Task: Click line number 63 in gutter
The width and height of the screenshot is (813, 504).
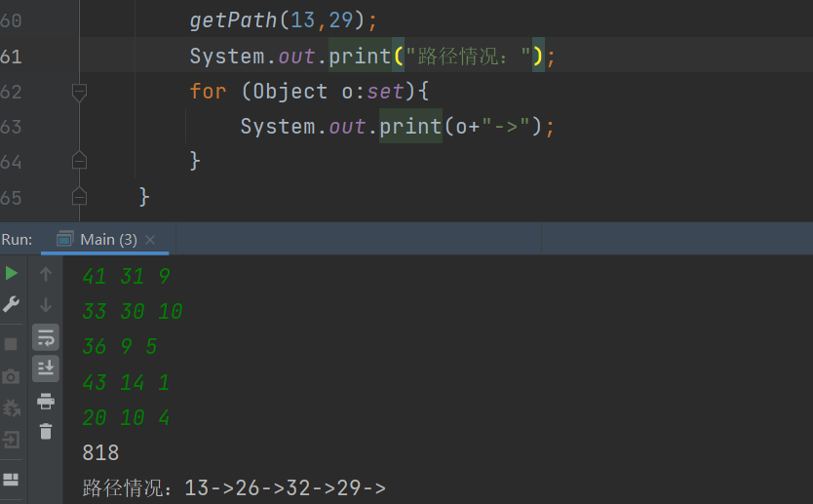Action: (x=12, y=127)
